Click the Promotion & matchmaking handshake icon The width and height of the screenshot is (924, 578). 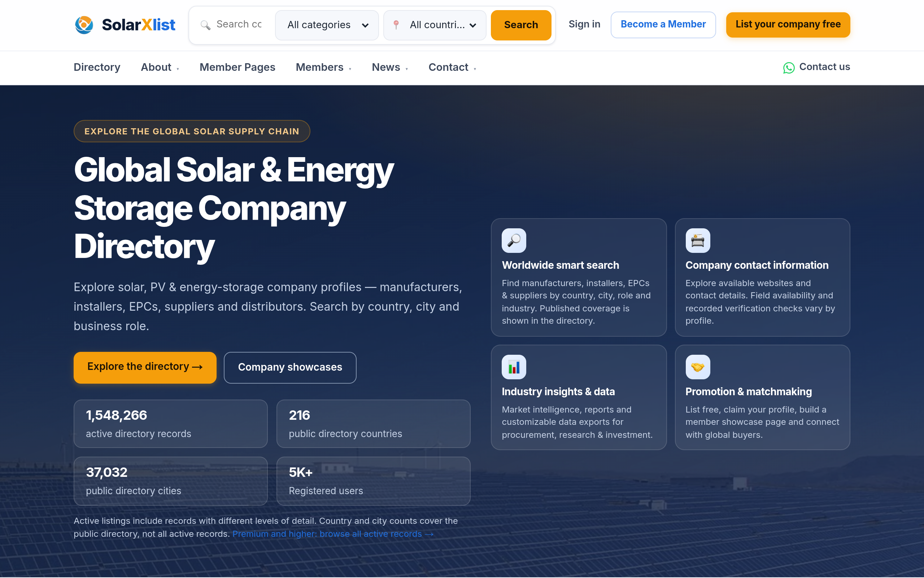[x=698, y=367]
